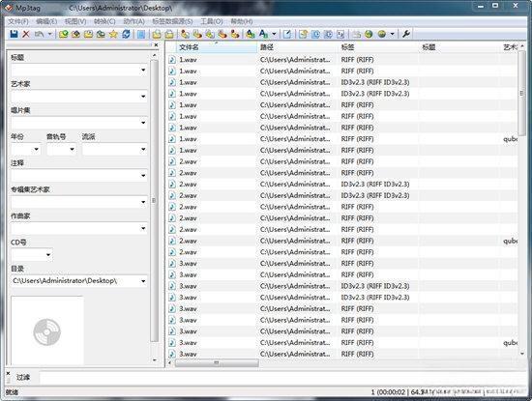
Task: Expand the 作曲家 field dropdown
Action: pos(143,228)
